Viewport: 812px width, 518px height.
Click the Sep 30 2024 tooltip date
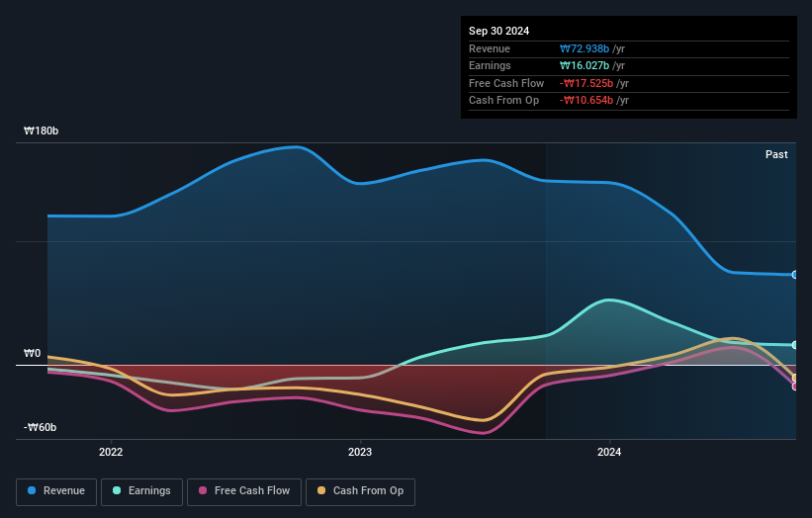498,31
